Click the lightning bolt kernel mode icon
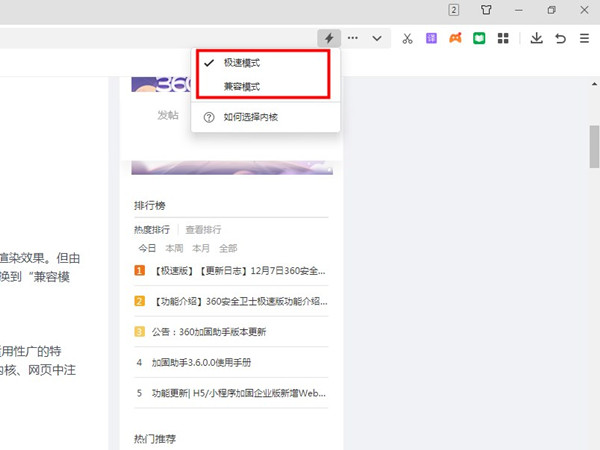600x450 pixels. click(329, 38)
